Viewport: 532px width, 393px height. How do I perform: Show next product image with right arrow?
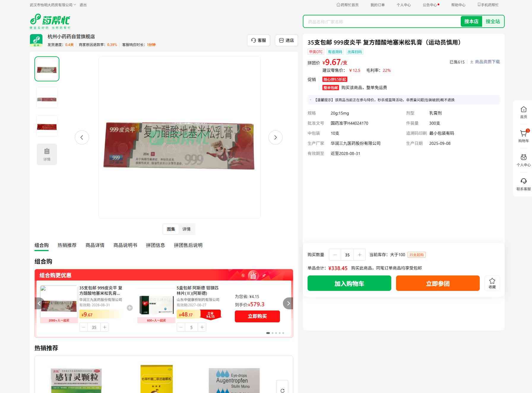pos(275,137)
